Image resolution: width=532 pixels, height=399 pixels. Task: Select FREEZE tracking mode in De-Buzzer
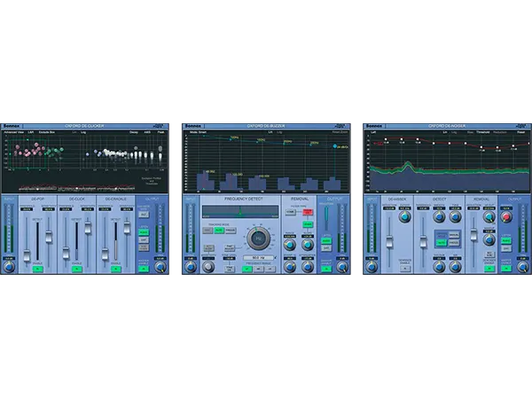[x=231, y=231]
